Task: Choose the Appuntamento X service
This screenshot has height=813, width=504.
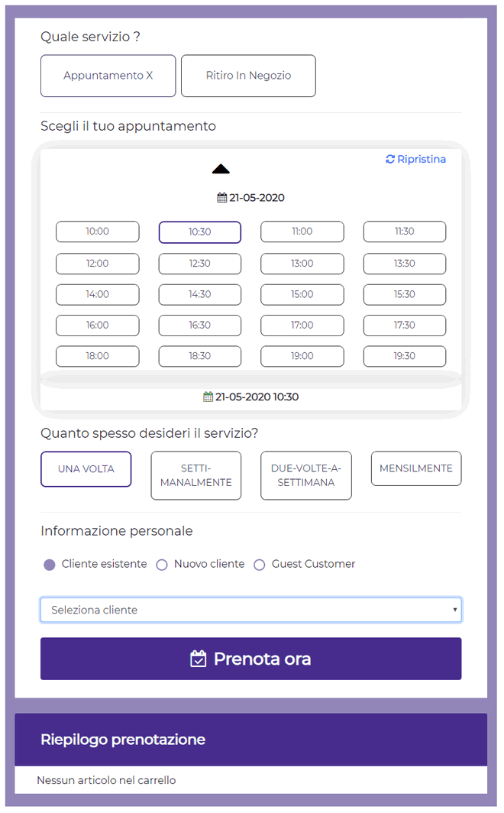Action: tap(108, 76)
